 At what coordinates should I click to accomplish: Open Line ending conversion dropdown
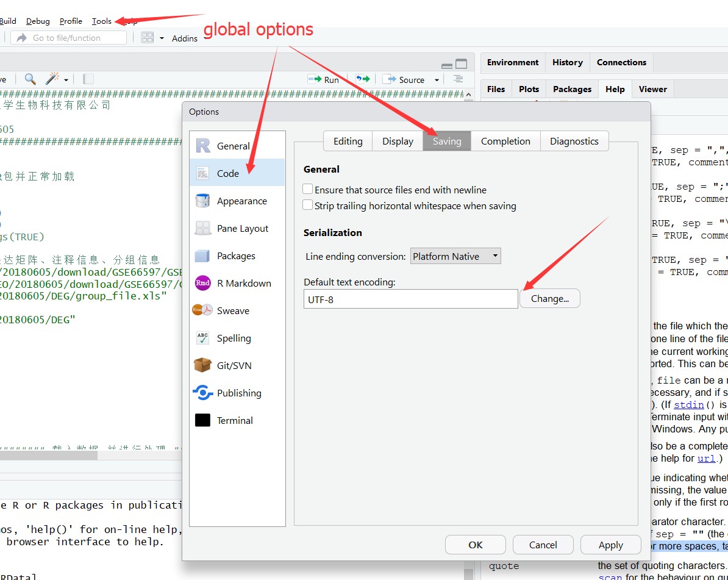tap(455, 256)
